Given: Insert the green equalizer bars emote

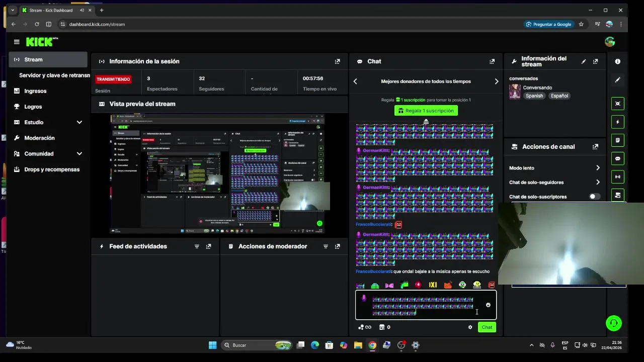Looking at the screenshot, I should pos(375,286).
